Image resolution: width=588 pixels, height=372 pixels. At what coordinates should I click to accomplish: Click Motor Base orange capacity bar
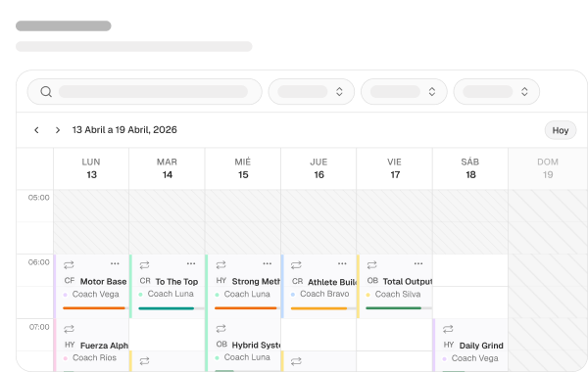tap(94, 308)
